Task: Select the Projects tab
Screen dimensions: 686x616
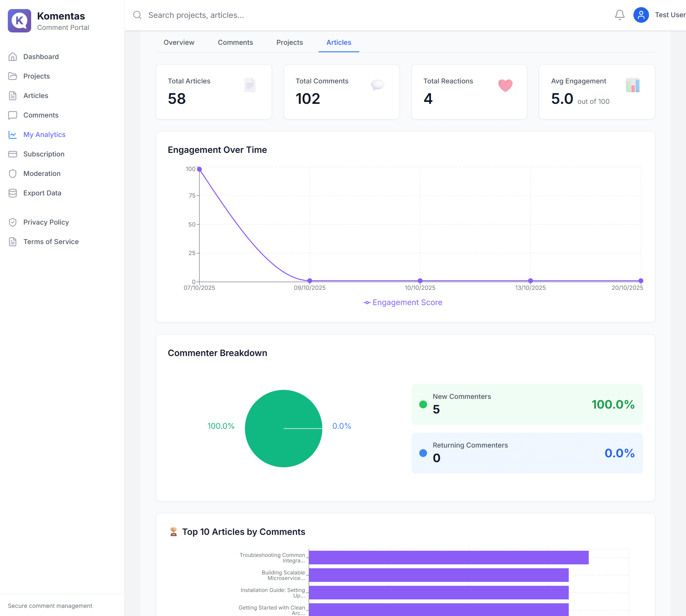Action: click(289, 42)
